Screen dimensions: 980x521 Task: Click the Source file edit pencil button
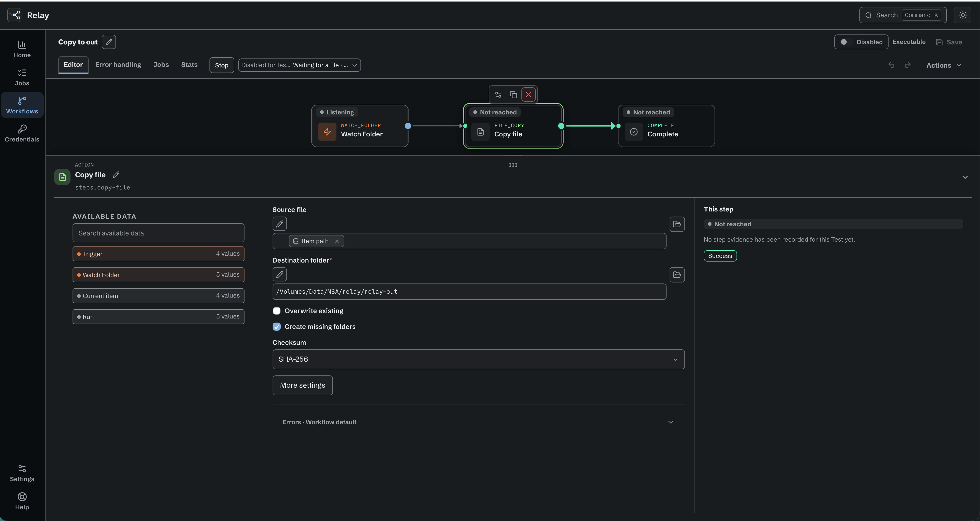[x=280, y=224]
